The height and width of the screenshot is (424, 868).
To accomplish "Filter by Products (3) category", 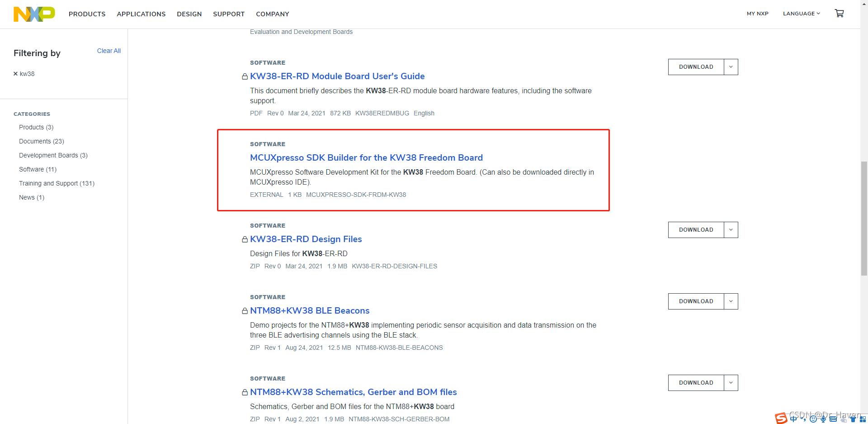I will 36,127.
